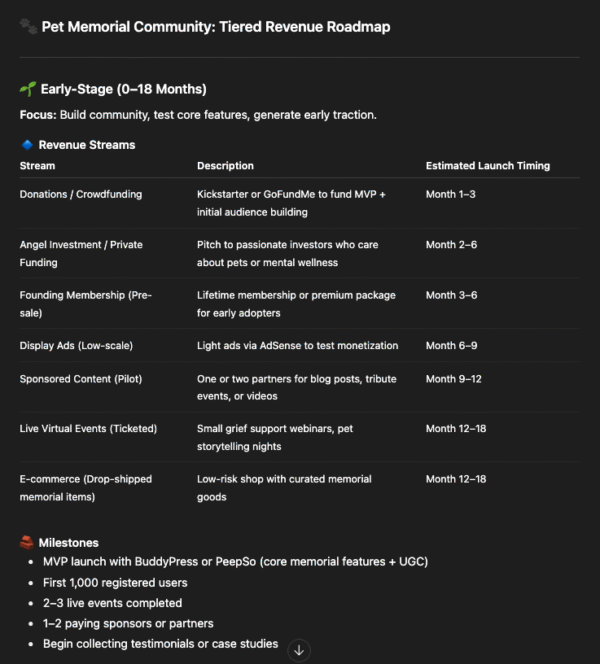This screenshot has height=664, width=600.
Task: Click the Angel Investment / Private Funding cell
Action: [83, 253]
